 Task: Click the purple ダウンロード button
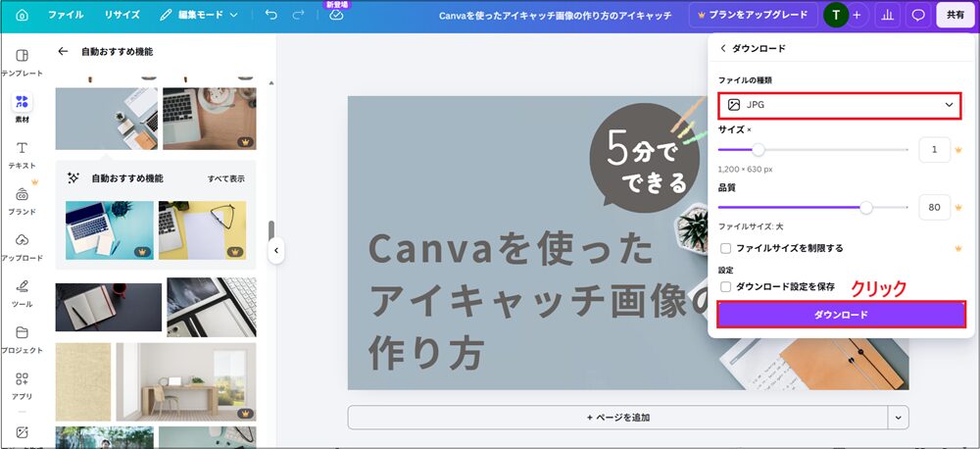coord(841,315)
